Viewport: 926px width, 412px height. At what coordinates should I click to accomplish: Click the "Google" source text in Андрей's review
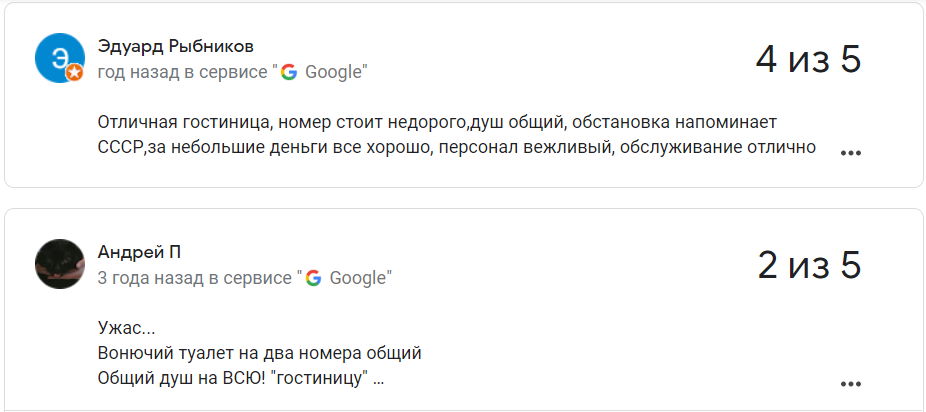point(357,278)
